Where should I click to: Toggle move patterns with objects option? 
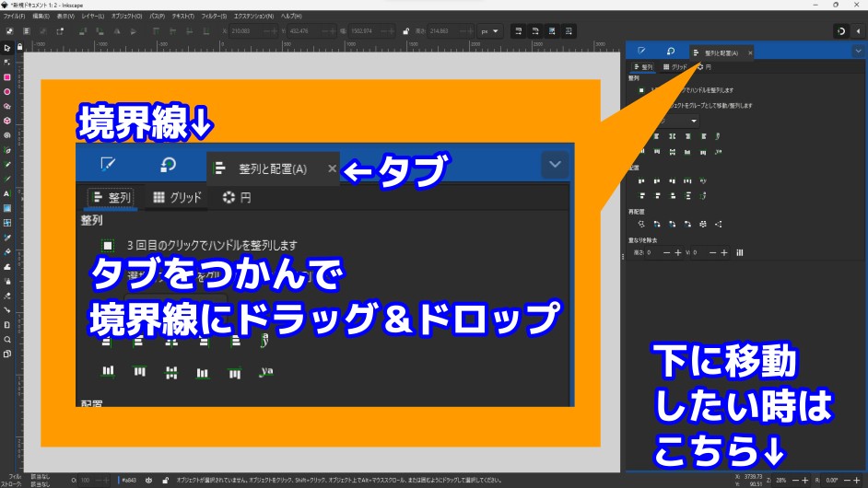click(x=569, y=31)
